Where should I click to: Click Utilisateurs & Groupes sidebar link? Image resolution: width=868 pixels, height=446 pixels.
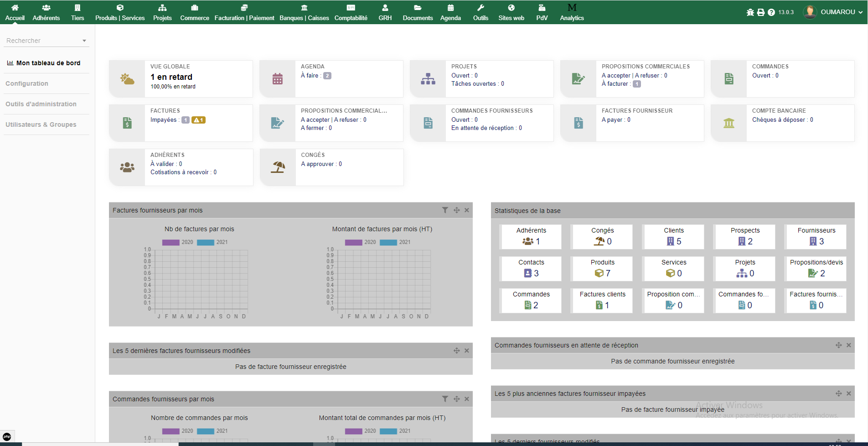point(41,124)
